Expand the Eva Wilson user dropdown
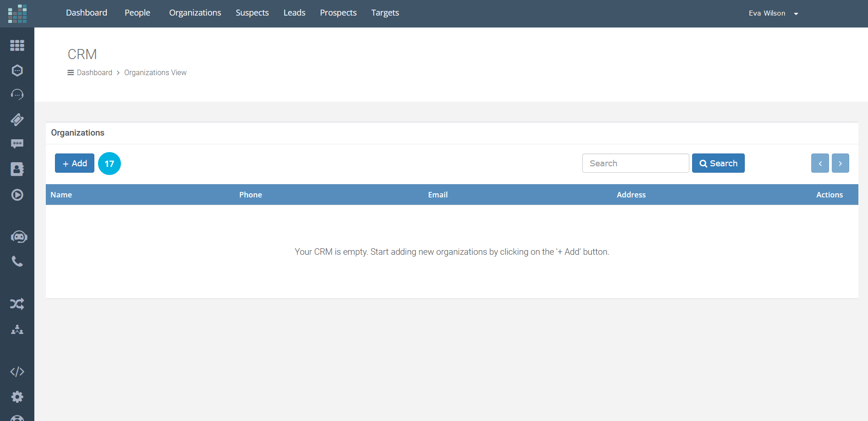 pos(773,13)
